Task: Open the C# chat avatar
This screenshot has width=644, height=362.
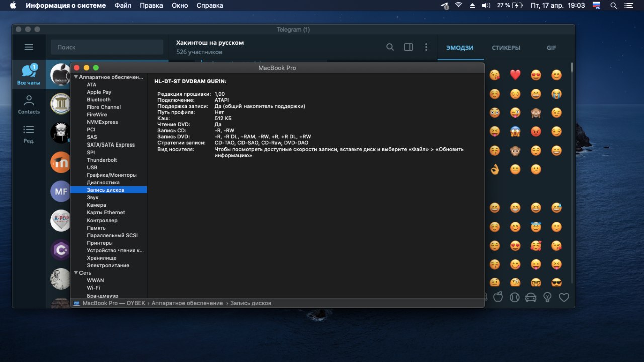Action: click(x=60, y=250)
